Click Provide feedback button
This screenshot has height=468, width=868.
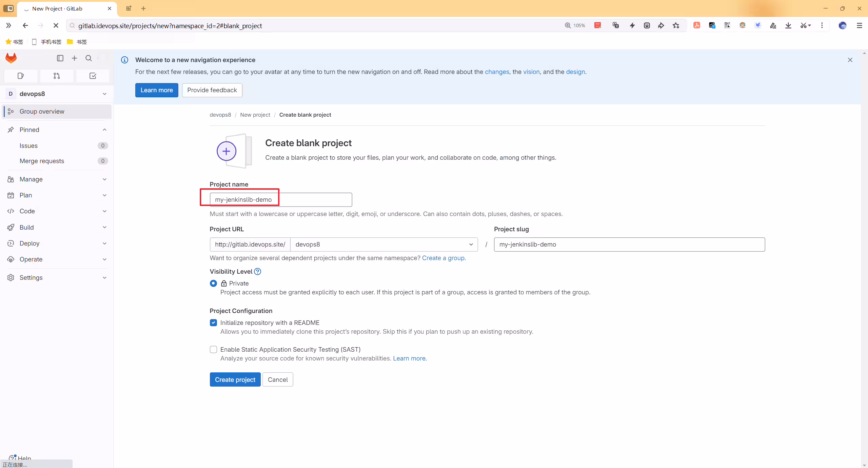(212, 90)
